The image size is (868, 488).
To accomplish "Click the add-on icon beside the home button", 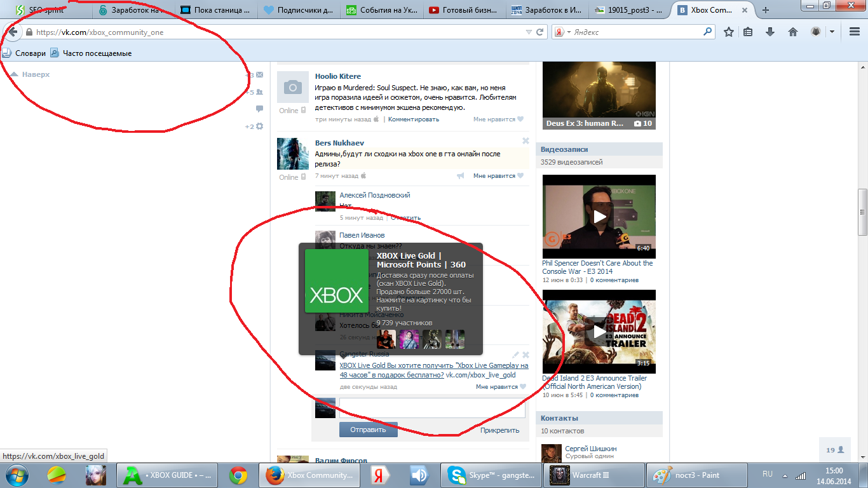I will coord(816,32).
